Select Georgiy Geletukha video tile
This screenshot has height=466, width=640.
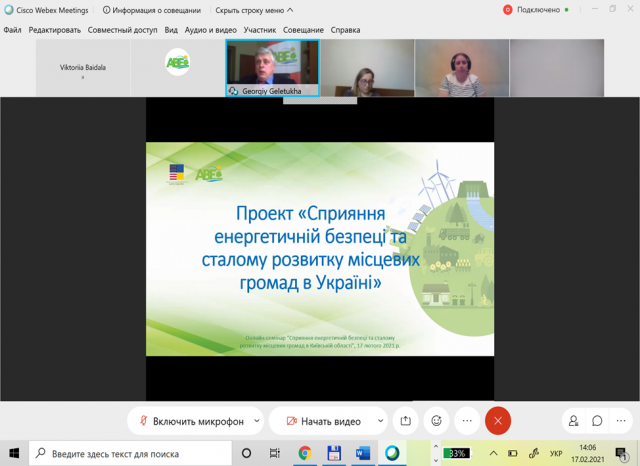[273, 68]
